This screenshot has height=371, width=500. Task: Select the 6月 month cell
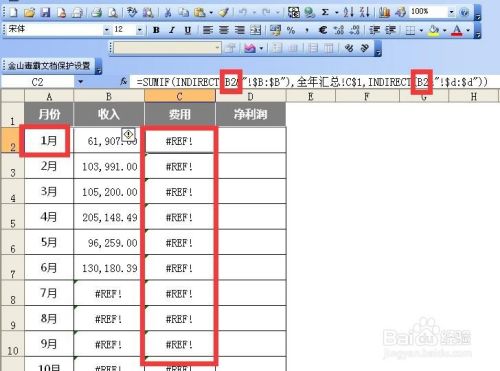(x=49, y=268)
